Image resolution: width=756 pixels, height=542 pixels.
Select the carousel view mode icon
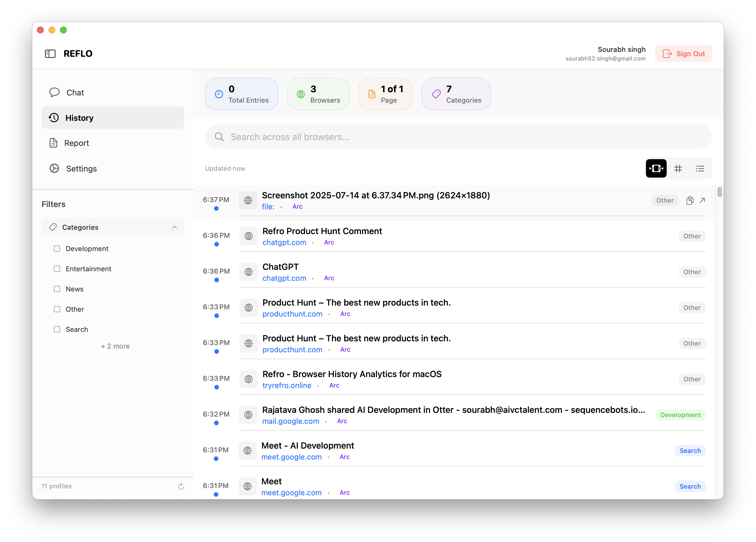(656, 168)
